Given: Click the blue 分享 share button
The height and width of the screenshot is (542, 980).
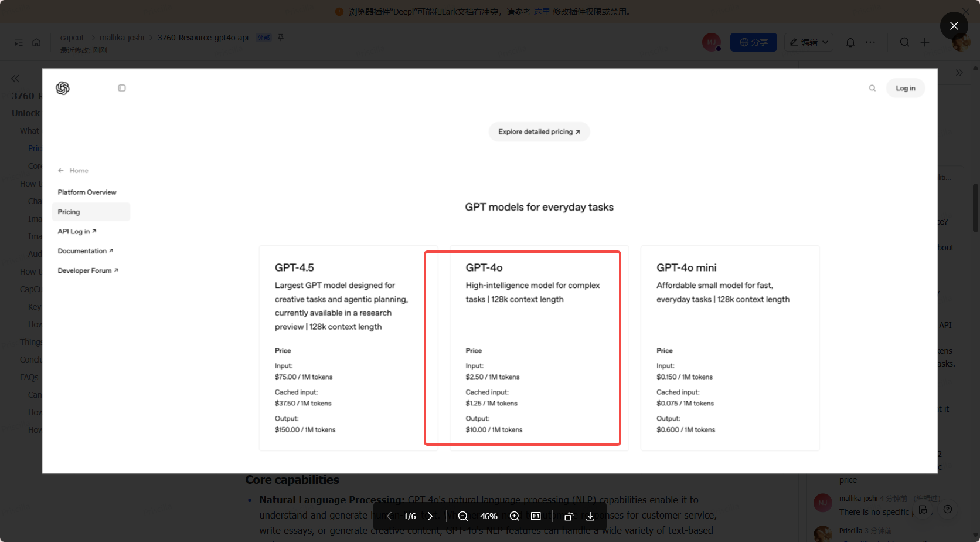Looking at the screenshot, I should (754, 42).
